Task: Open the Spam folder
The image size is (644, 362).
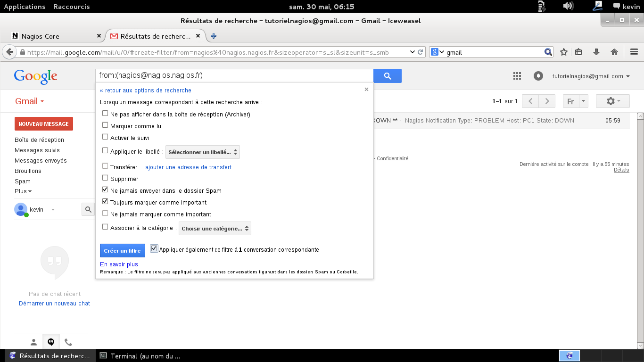Action: 23,181
